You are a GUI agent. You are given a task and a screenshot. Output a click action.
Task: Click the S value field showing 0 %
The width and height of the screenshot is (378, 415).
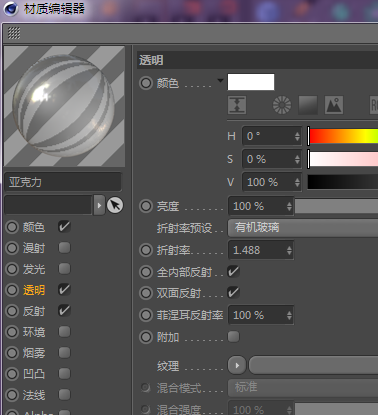(x=272, y=159)
